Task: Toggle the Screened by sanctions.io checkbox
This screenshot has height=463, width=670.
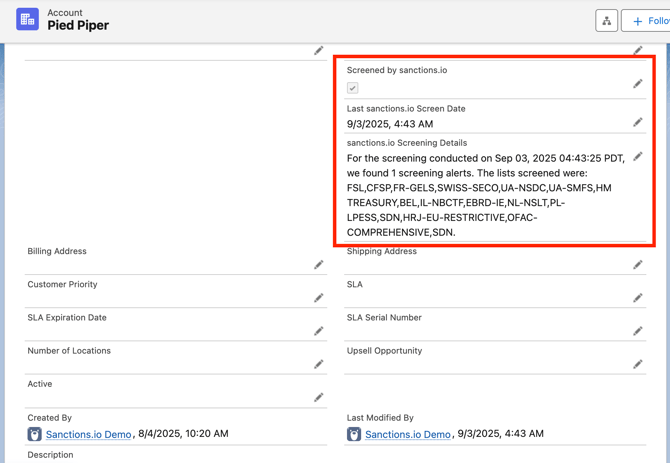Action: tap(353, 88)
